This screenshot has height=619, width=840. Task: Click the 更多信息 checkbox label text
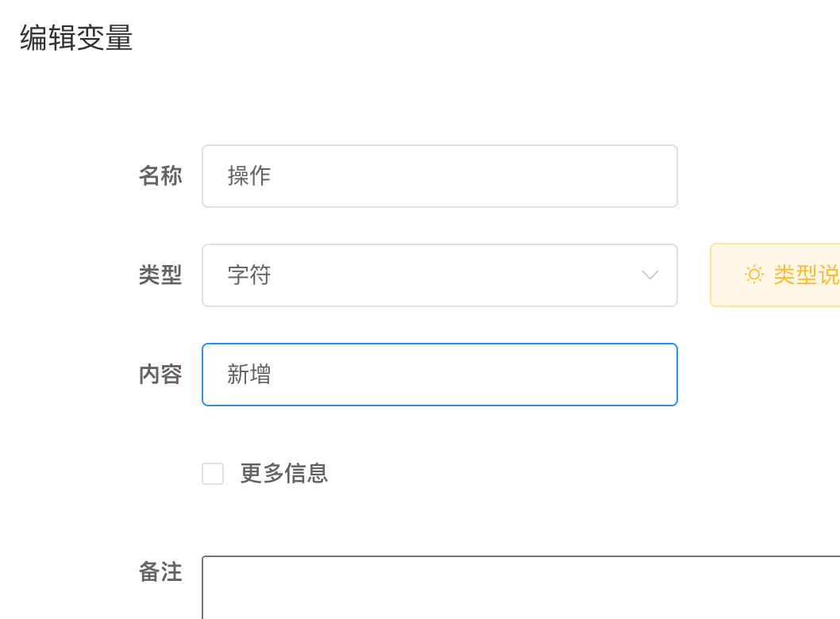(x=284, y=473)
